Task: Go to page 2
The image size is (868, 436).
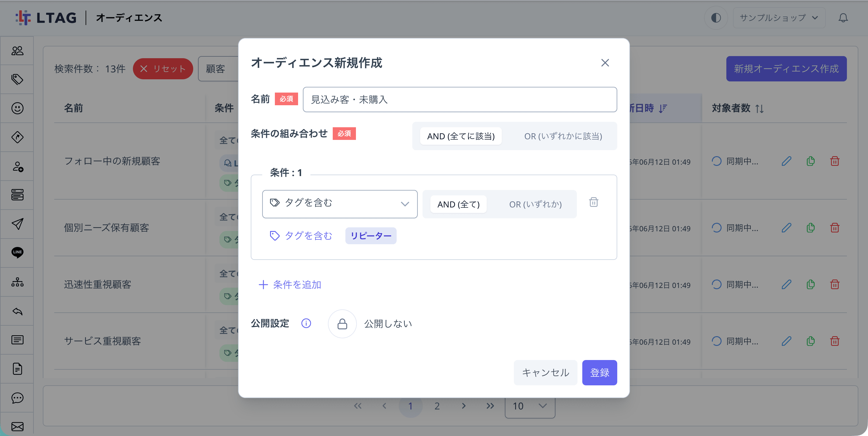Action: pyautogui.click(x=437, y=406)
